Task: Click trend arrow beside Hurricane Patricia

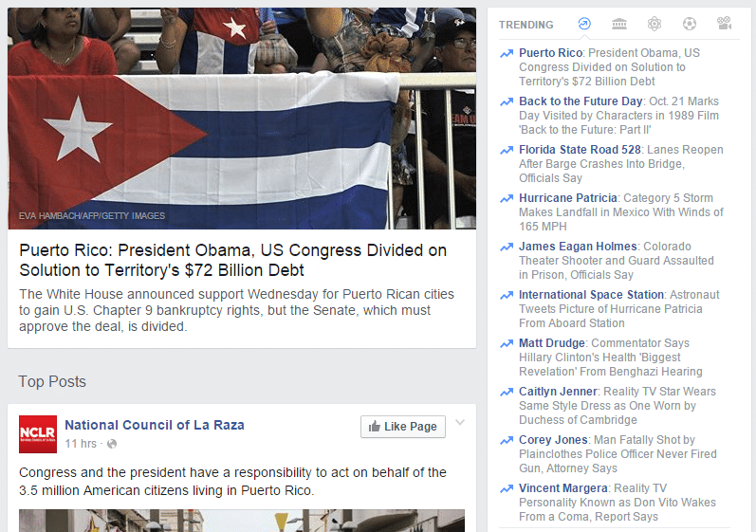Action: [507, 198]
